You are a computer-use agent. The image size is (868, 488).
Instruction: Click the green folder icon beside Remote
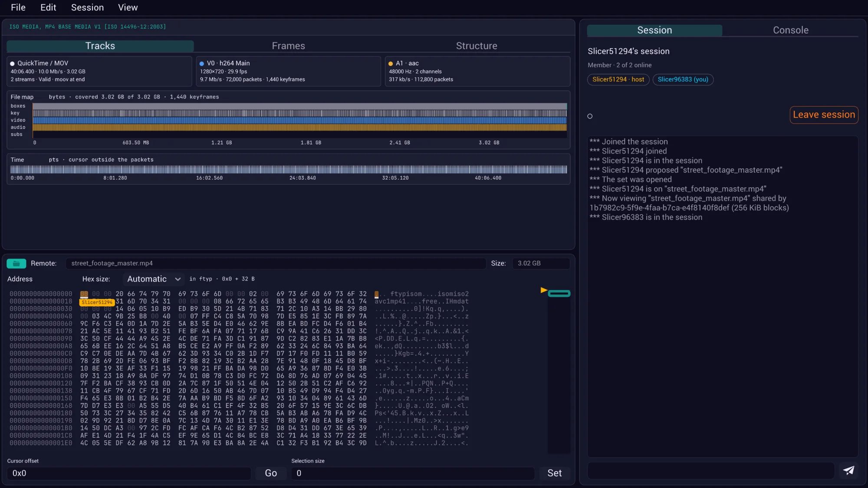pos(16,263)
